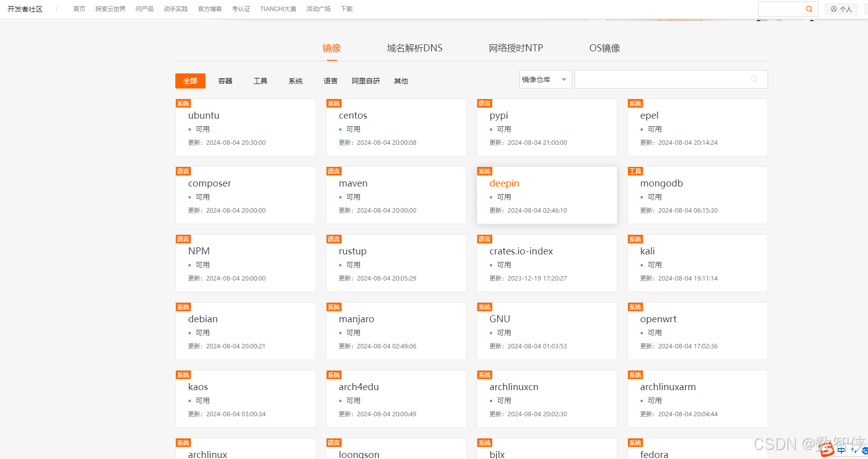This screenshot has width=868, height=459.
Task: Open the archlinuxarm mirror card
Action: pyautogui.click(x=698, y=399)
